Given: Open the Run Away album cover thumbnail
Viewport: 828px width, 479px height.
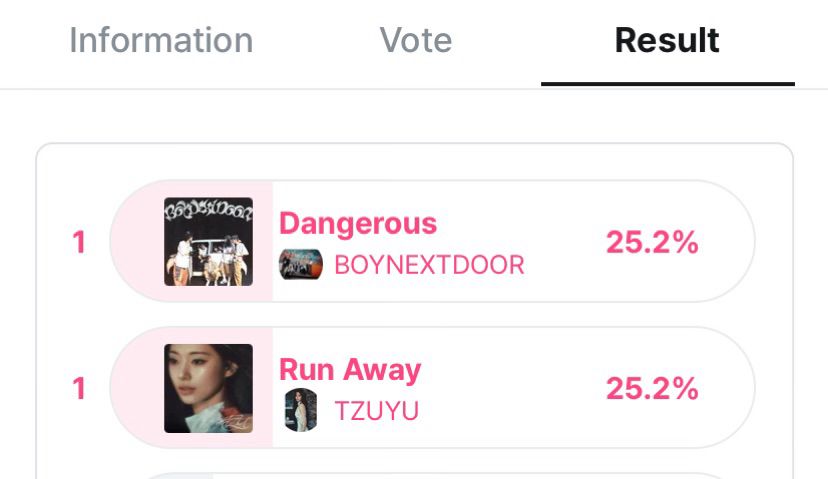Looking at the screenshot, I should [x=208, y=388].
